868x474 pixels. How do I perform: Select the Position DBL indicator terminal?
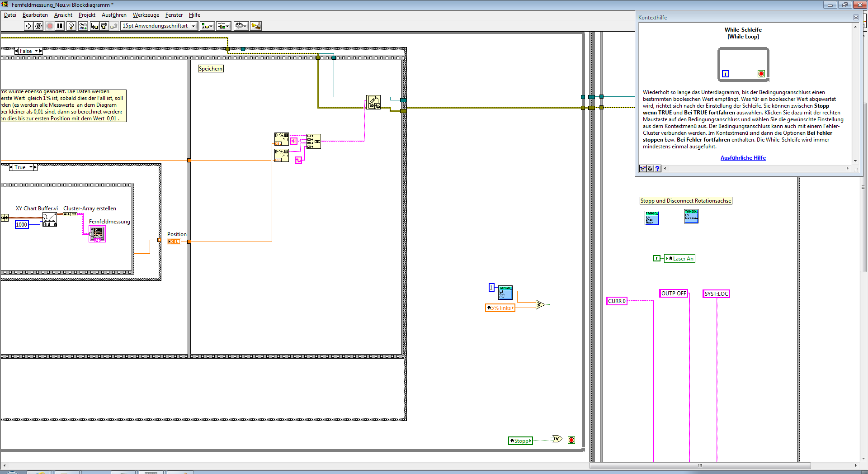coord(174,242)
